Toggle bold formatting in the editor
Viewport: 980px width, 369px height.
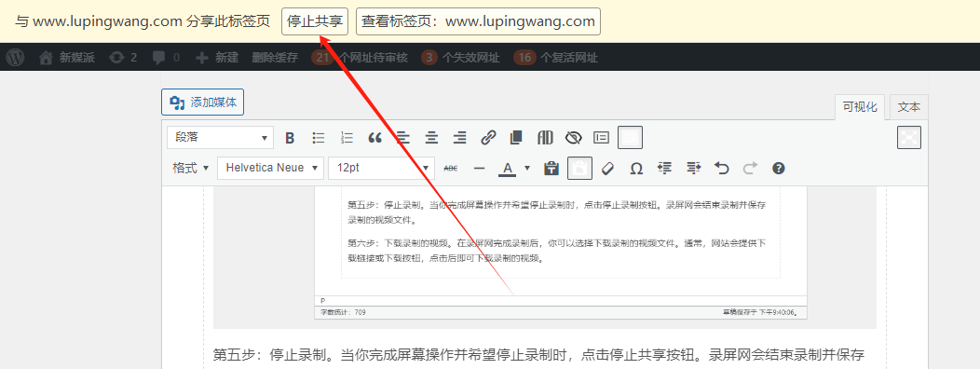tap(290, 138)
